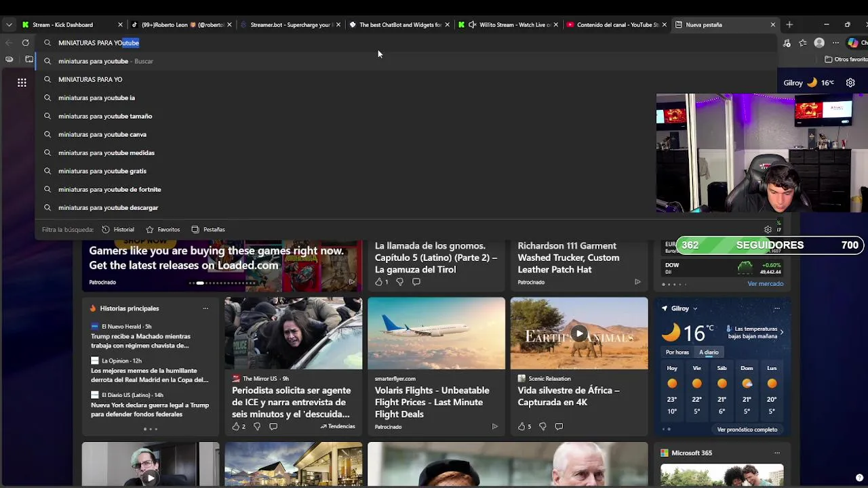
Task: Click the address bar search field
Action: [x=407, y=43]
